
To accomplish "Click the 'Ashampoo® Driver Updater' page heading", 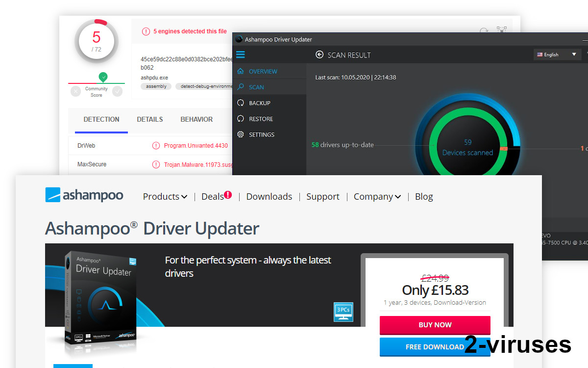I will pos(152,228).
